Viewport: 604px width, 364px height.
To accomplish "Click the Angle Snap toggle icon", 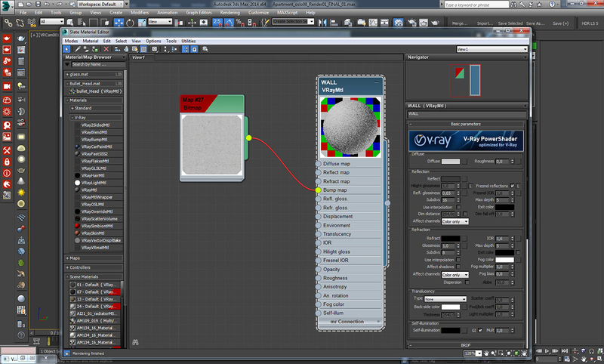I will [229, 23].
